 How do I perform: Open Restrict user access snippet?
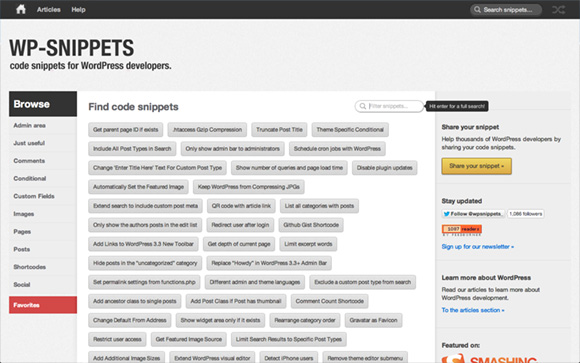click(x=117, y=339)
